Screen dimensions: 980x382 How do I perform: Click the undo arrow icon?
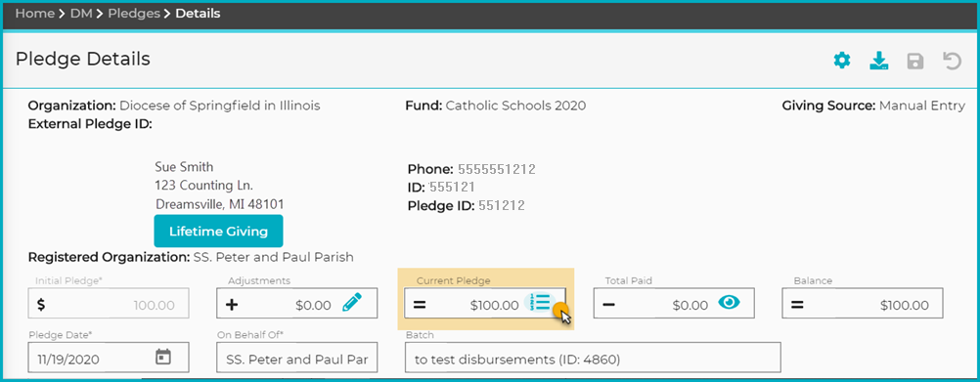point(952,61)
